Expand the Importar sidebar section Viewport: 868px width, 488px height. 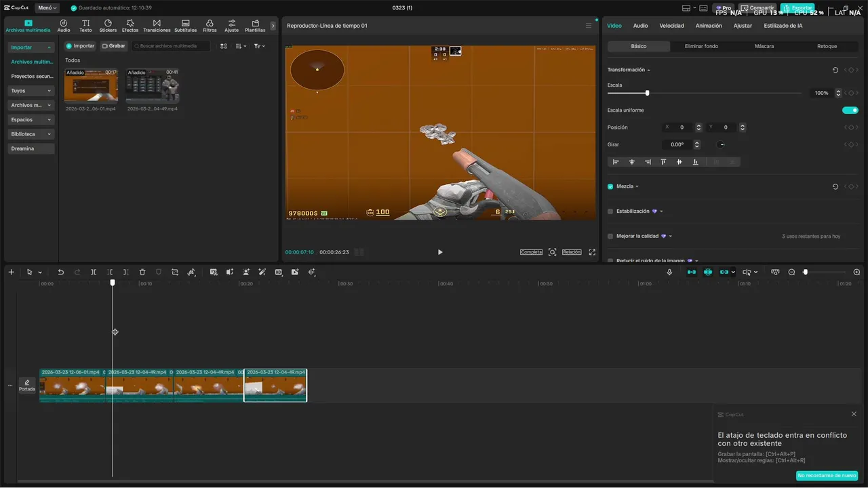(31, 47)
